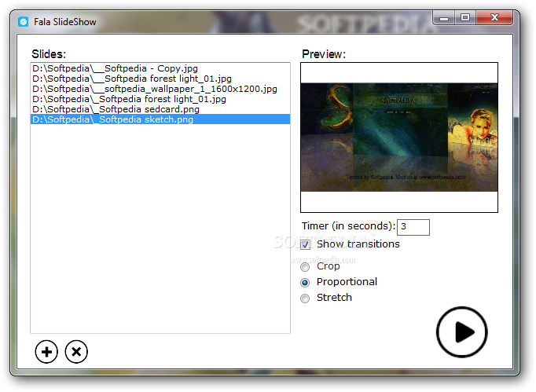Click the Fala SlideShow app icon in title bar
Image resolution: width=536 pixels, height=392 pixels.
(24, 22)
